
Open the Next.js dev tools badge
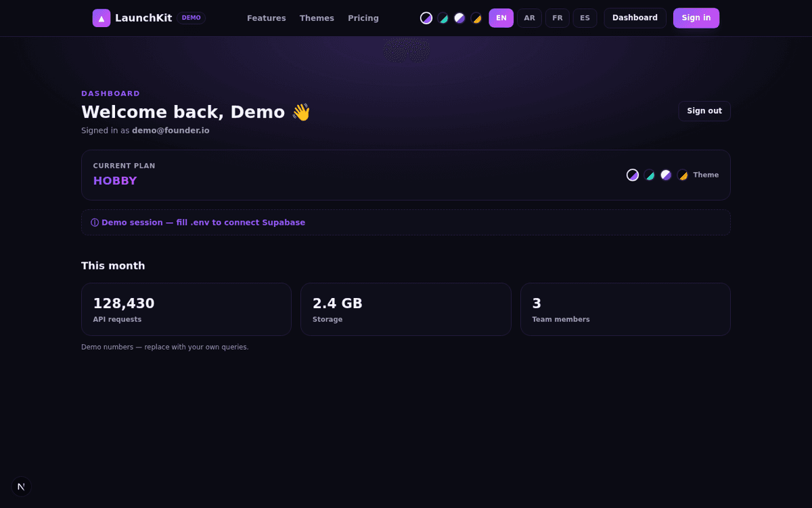22,486
